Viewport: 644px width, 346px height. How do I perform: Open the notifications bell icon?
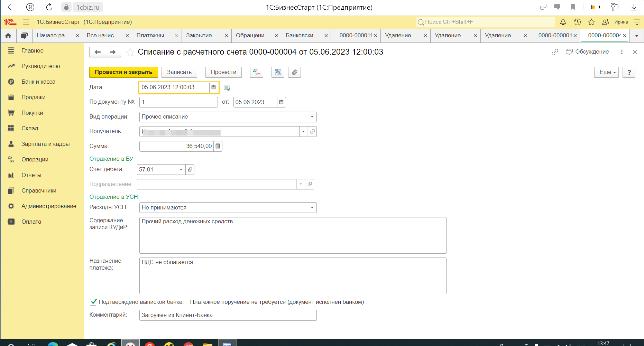pyautogui.click(x=563, y=22)
